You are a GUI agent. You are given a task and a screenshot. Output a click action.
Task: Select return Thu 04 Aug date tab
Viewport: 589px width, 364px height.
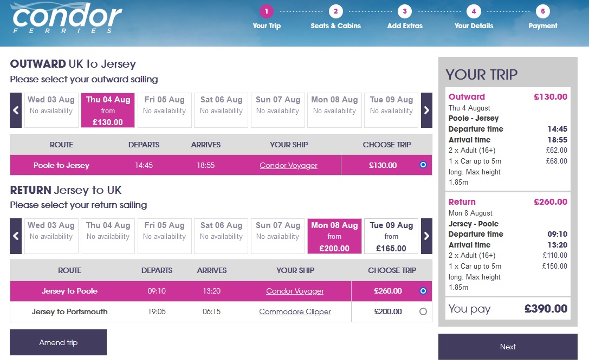click(x=108, y=236)
